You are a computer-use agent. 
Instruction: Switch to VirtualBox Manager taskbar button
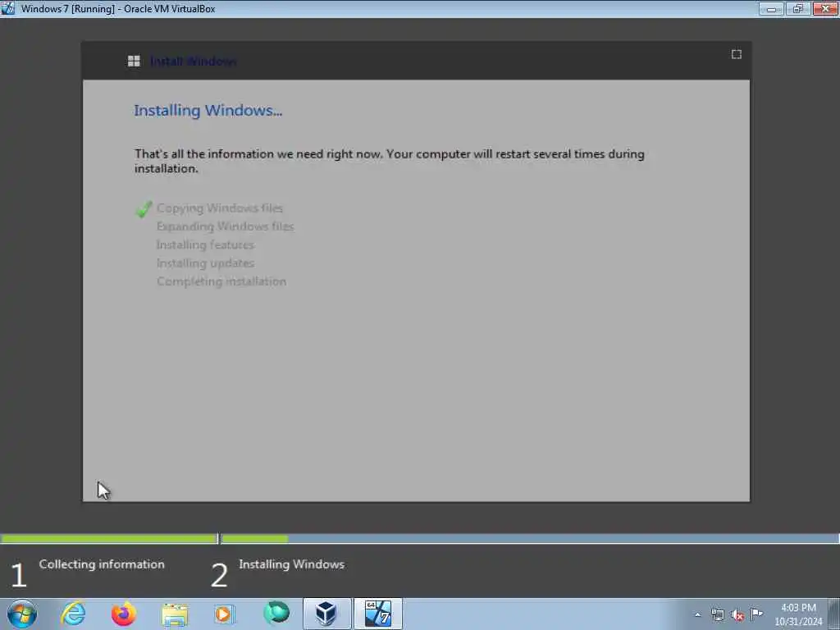pyautogui.click(x=326, y=614)
